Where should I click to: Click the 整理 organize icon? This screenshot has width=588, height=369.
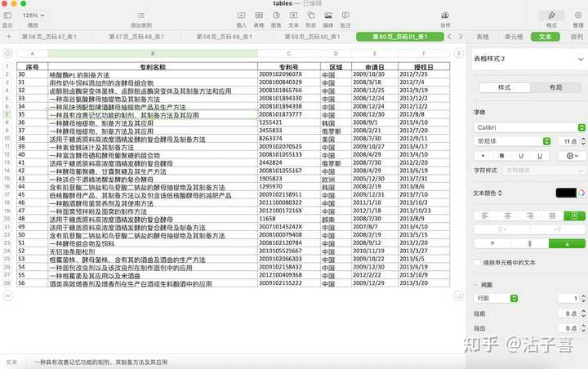tap(578, 16)
